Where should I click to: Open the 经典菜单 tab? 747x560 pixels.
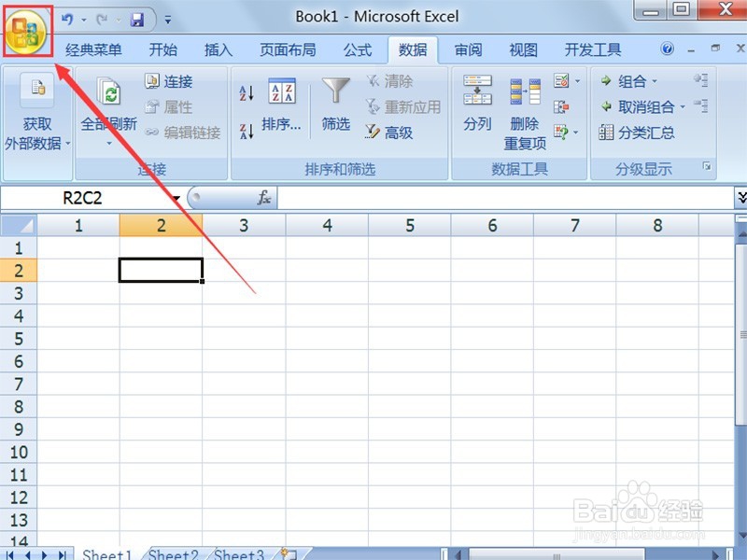pyautogui.click(x=93, y=50)
